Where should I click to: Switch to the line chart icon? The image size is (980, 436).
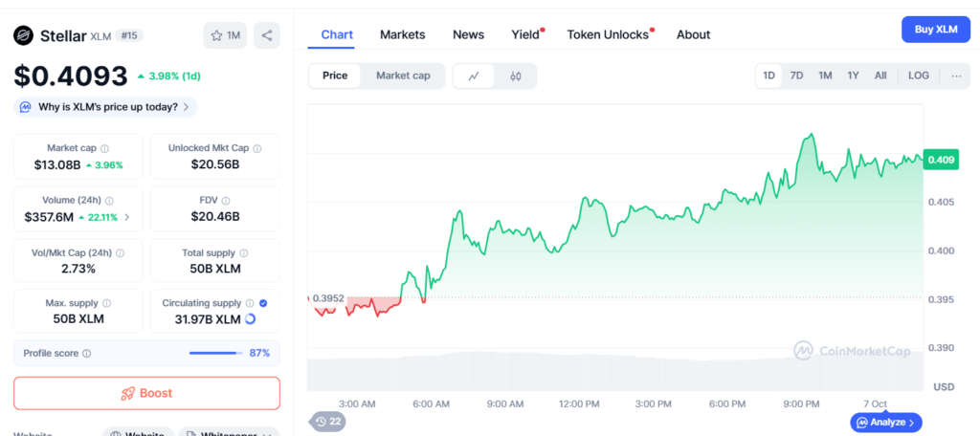coord(474,76)
